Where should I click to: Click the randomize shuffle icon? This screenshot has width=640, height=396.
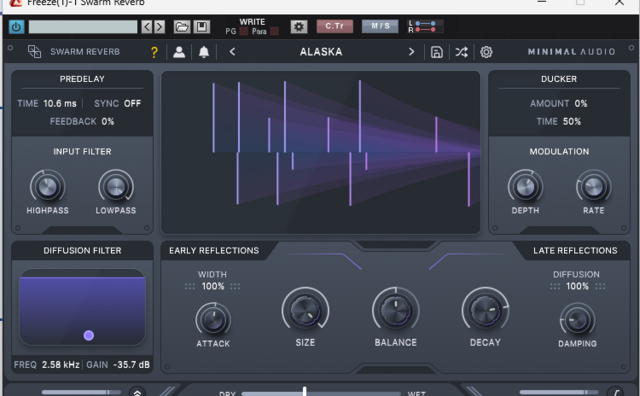point(461,52)
